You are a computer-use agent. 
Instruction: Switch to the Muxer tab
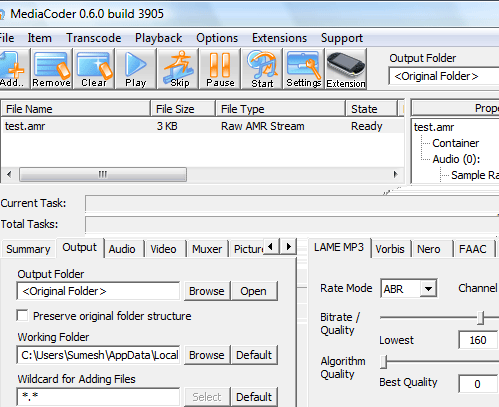(x=207, y=249)
